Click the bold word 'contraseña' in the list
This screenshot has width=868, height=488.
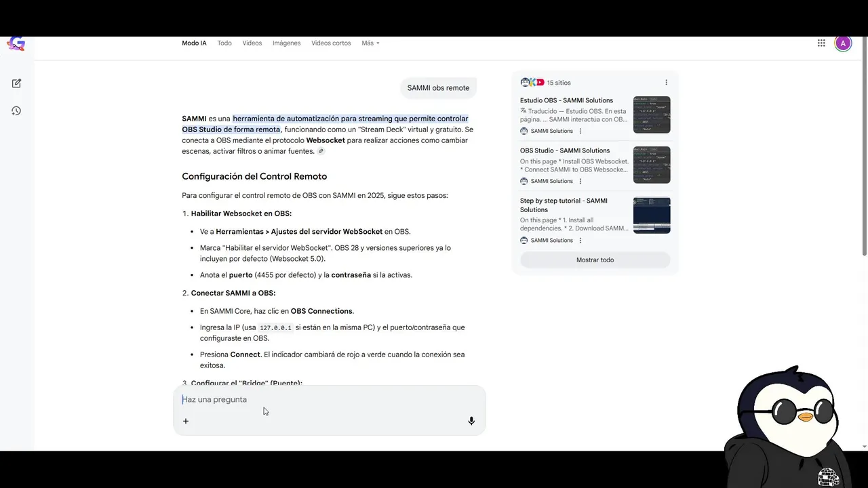[x=351, y=275]
